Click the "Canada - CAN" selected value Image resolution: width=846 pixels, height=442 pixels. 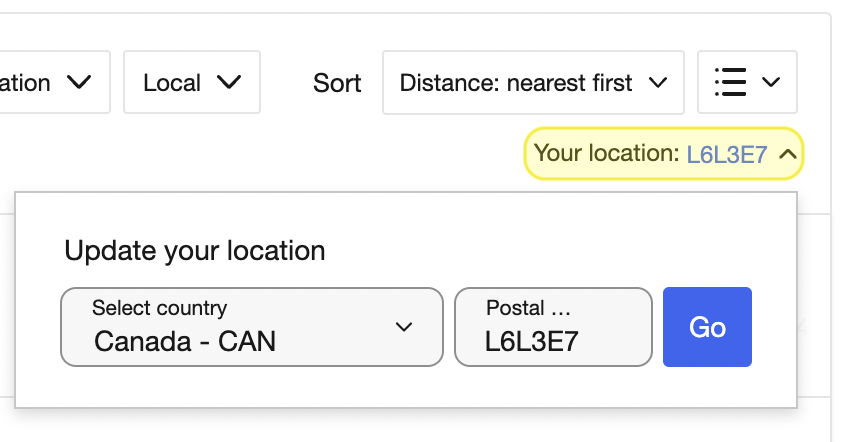(185, 341)
